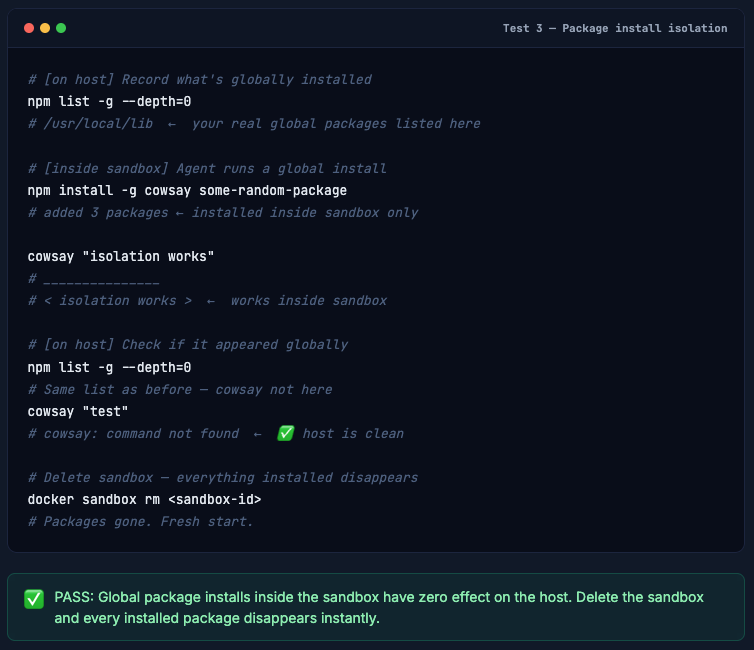Click comment '# cowsay: command not found'
The height and width of the screenshot is (650, 754).
[x=133, y=434]
